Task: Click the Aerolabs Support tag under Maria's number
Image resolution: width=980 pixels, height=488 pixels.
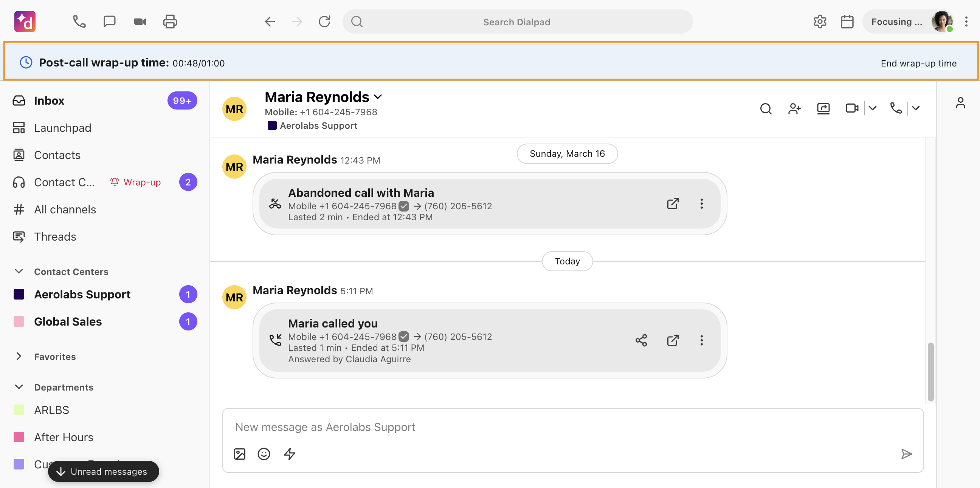Action: click(x=313, y=126)
